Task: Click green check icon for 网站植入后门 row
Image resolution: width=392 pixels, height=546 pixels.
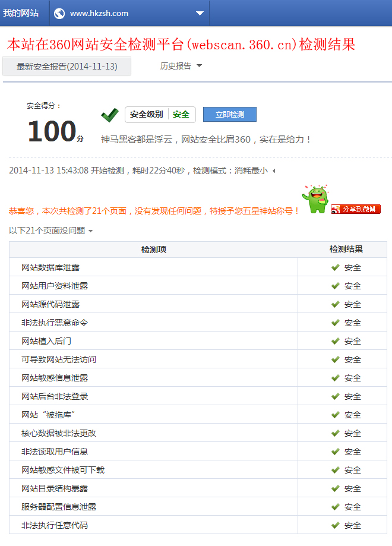Action: pos(336,341)
